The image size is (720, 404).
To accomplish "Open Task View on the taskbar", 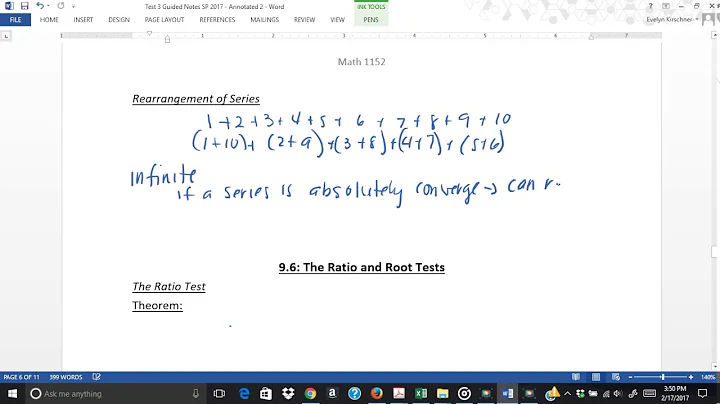I will (x=219, y=393).
